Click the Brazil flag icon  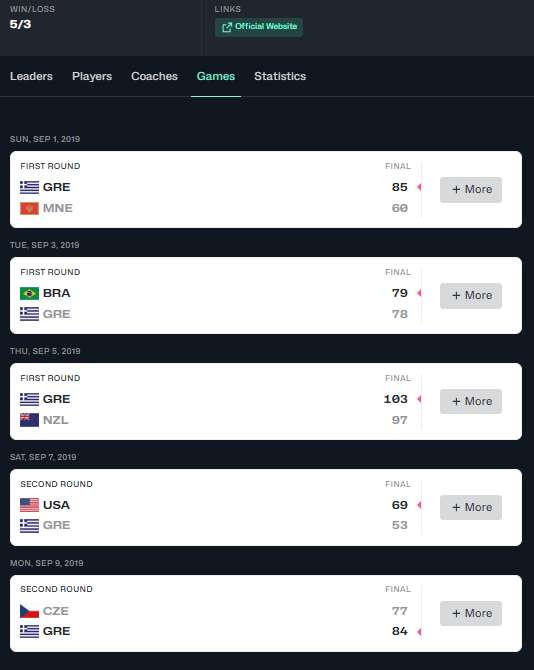[x=29, y=293]
